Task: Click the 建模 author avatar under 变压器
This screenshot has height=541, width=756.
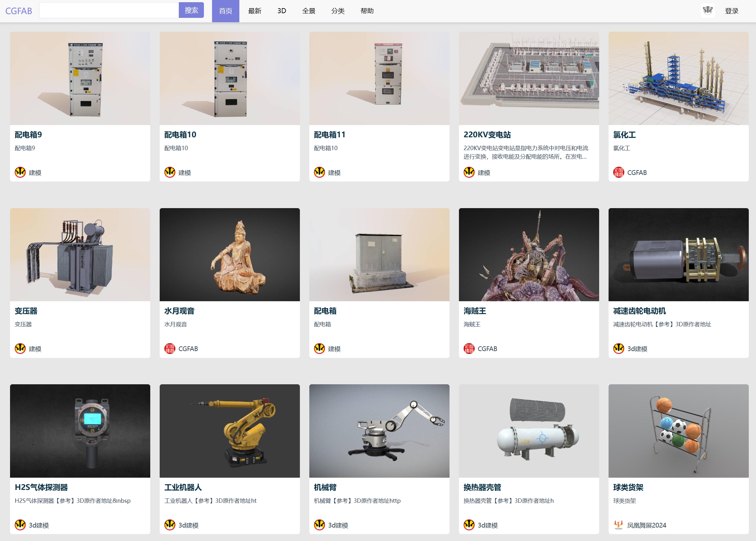Action: (x=20, y=349)
